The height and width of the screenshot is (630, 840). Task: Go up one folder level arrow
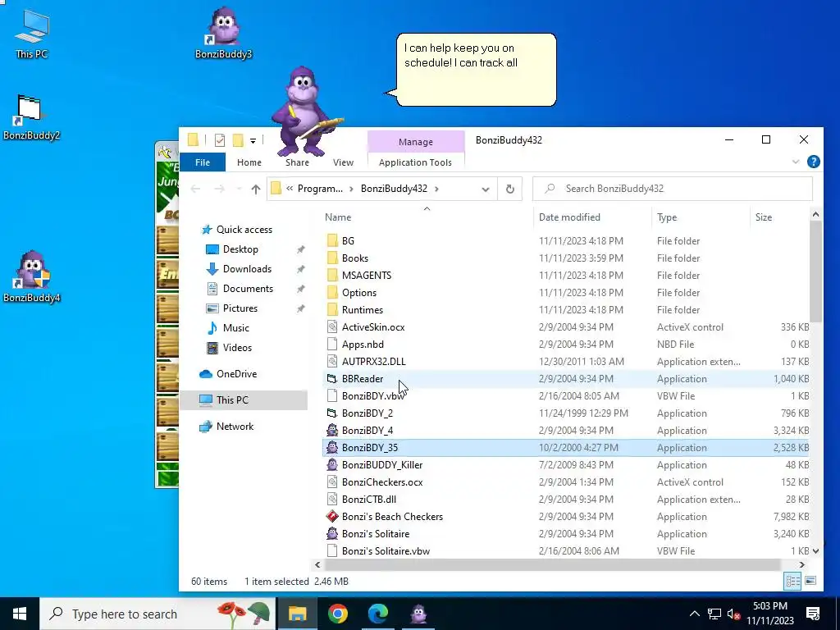[x=256, y=189]
